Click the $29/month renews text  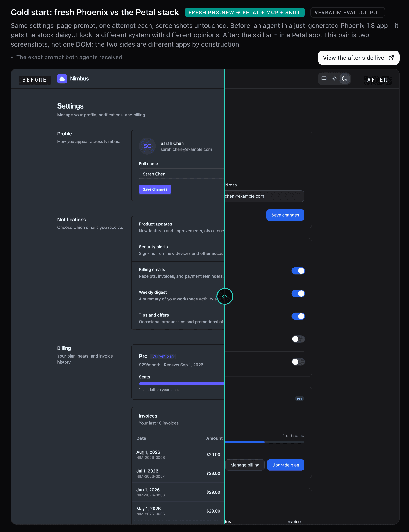click(x=171, y=365)
